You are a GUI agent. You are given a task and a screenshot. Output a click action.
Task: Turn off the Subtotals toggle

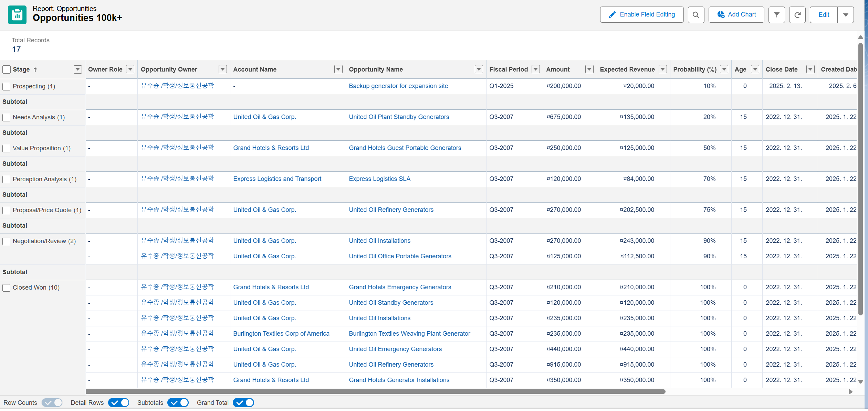click(x=178, y=403)
